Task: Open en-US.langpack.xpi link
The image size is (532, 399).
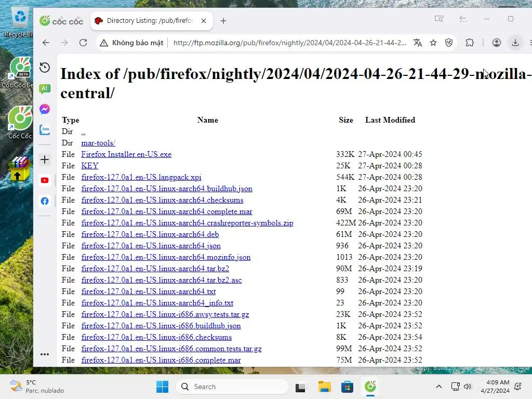Action: coord(141,177)
